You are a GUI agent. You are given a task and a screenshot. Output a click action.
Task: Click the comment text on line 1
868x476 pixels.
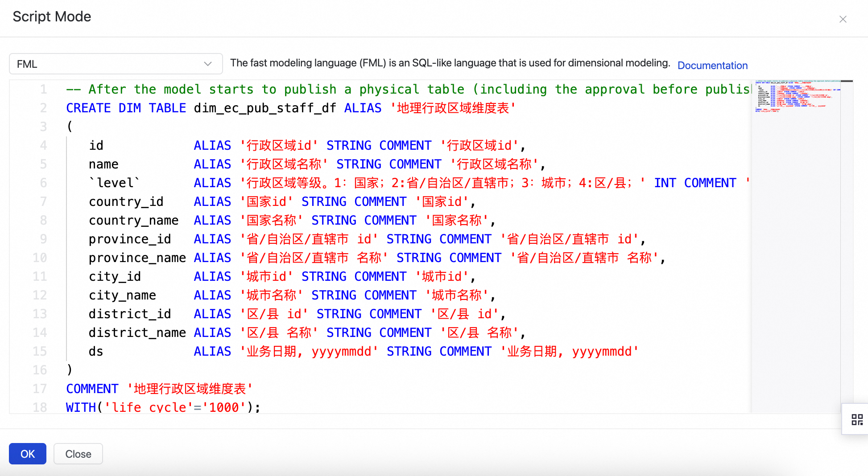pyautogui.click(x=409, y=89)
